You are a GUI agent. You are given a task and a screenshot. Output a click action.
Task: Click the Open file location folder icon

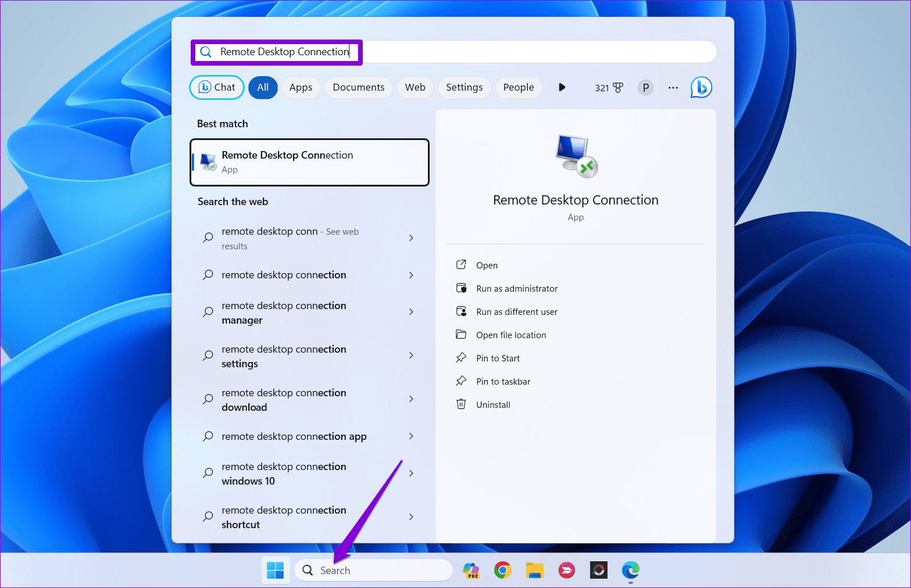point(461,335)
